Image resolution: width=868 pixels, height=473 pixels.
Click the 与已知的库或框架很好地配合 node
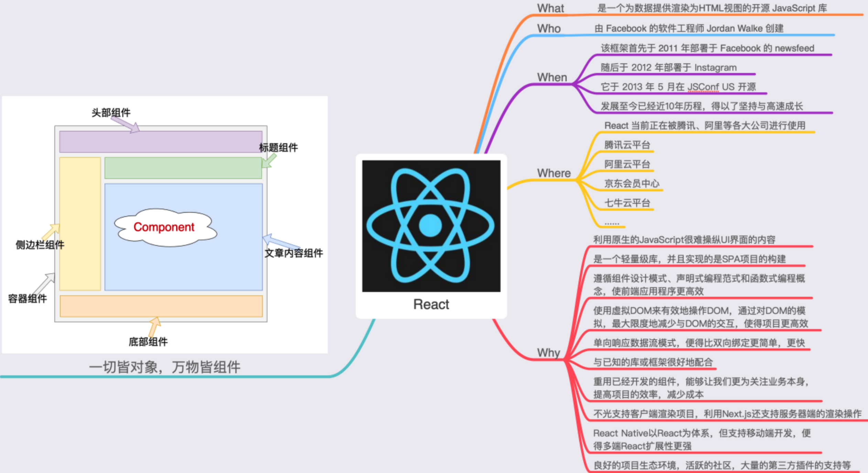coord(653,362)
